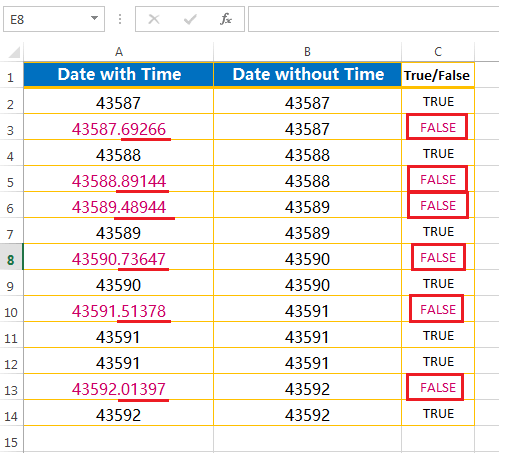The width and height of the screenshot is (505, 456).
Task: Select row 10 header
Action: point(11,309)
